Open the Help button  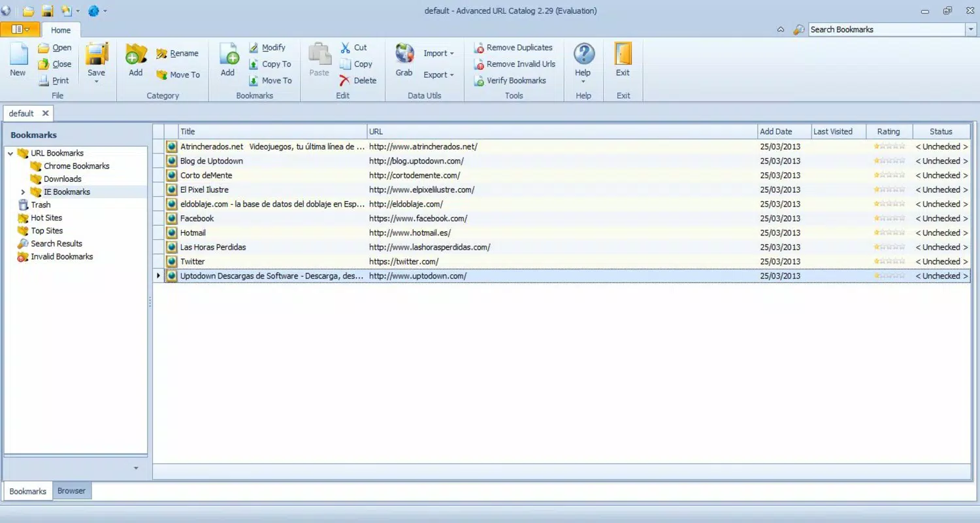(x=583, y=62)
